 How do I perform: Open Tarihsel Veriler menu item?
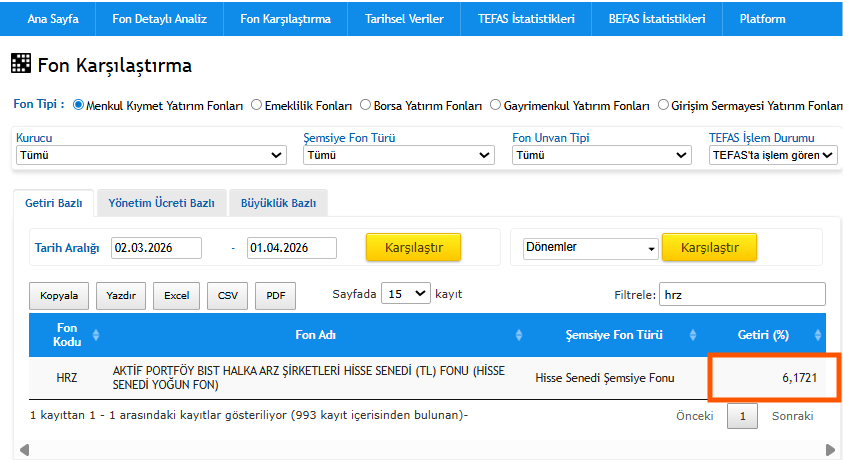(404, 19)
